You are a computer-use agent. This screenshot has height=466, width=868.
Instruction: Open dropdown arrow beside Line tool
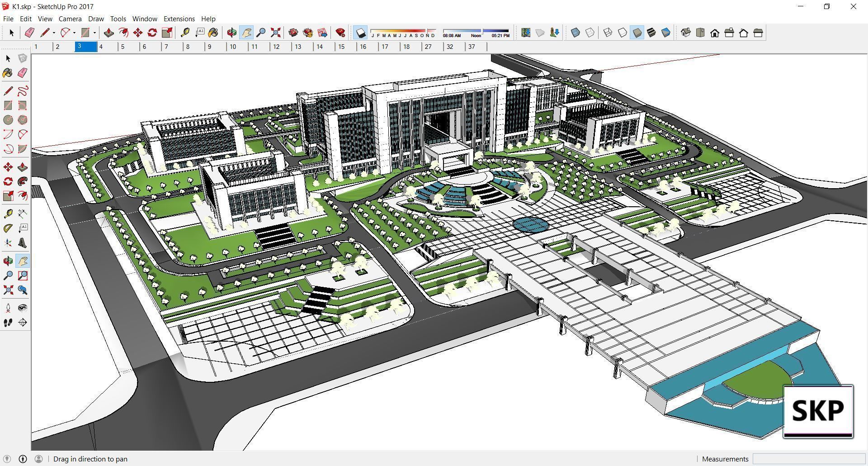(54, 33)
